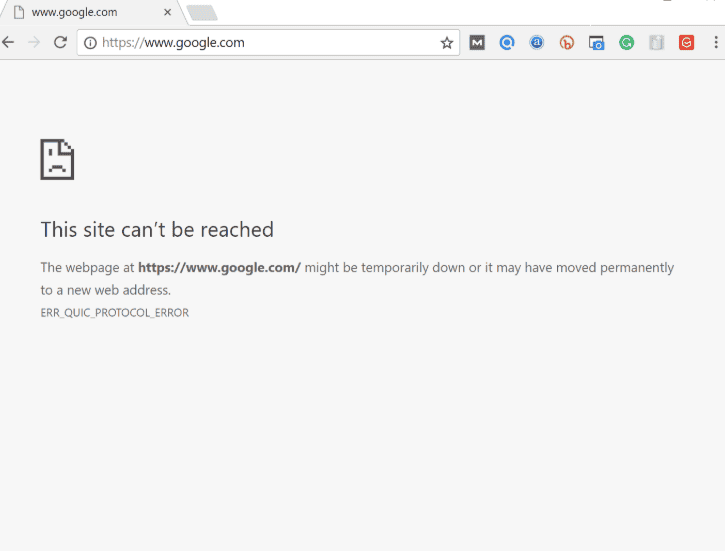Click the back navigation arrow
Screen dimensions: 725x551
[9, 42]
